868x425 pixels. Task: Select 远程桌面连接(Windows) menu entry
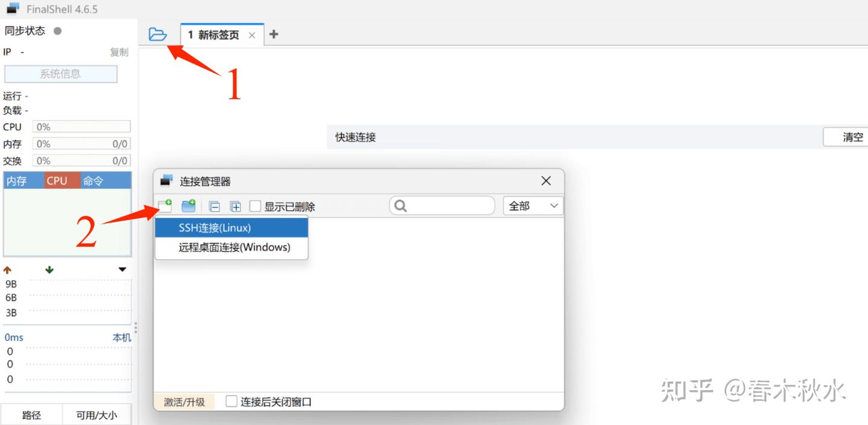click(x=231, y=247)
